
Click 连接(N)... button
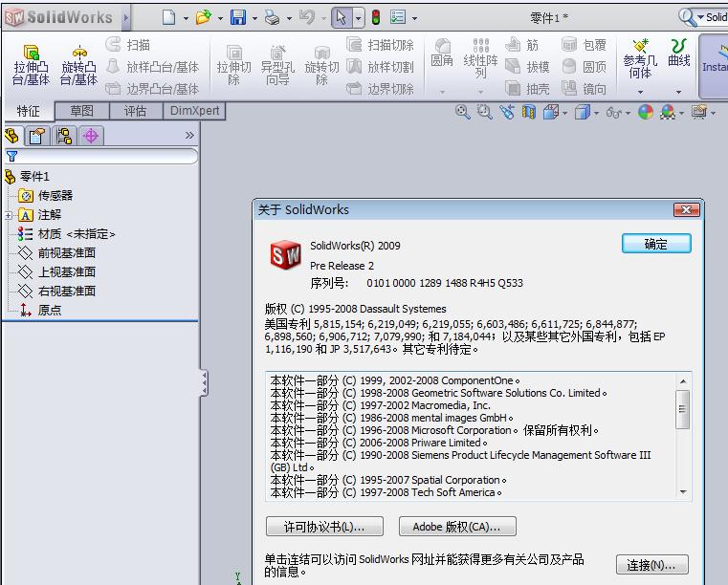click(651, 565)
